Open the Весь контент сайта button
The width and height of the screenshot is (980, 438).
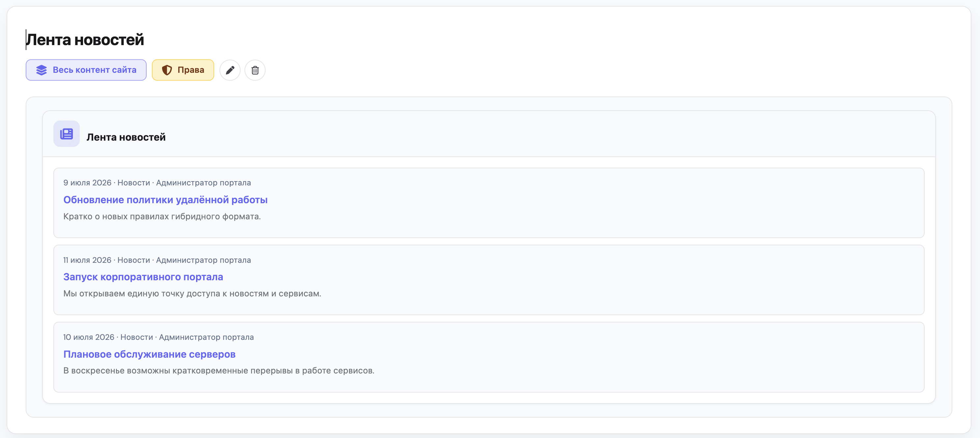click(x=86, y=70)
